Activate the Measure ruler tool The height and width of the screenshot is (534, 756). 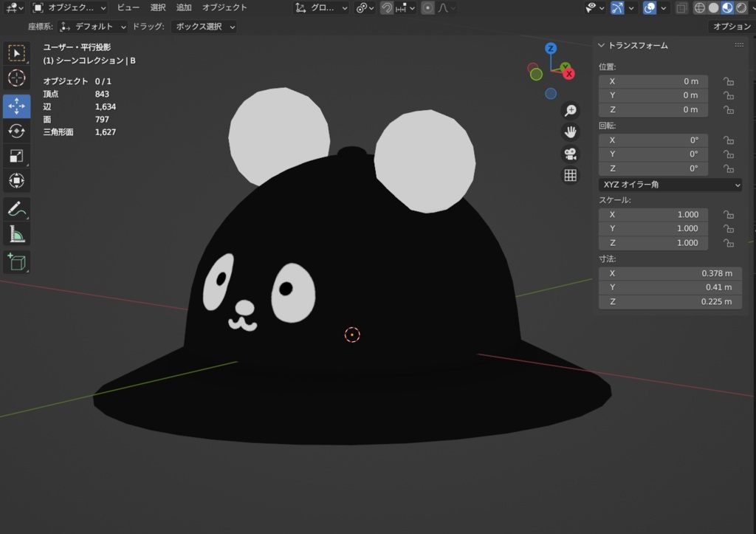(x=16, y=235)
